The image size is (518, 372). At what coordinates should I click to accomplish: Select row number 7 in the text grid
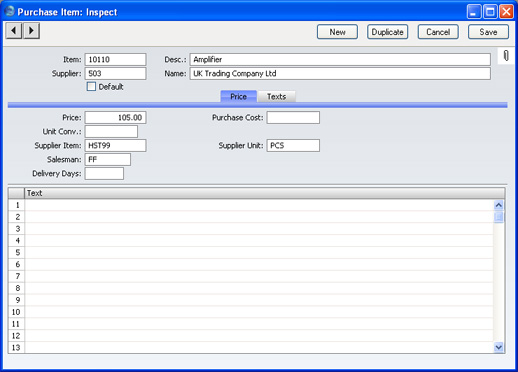pos(17,276)
